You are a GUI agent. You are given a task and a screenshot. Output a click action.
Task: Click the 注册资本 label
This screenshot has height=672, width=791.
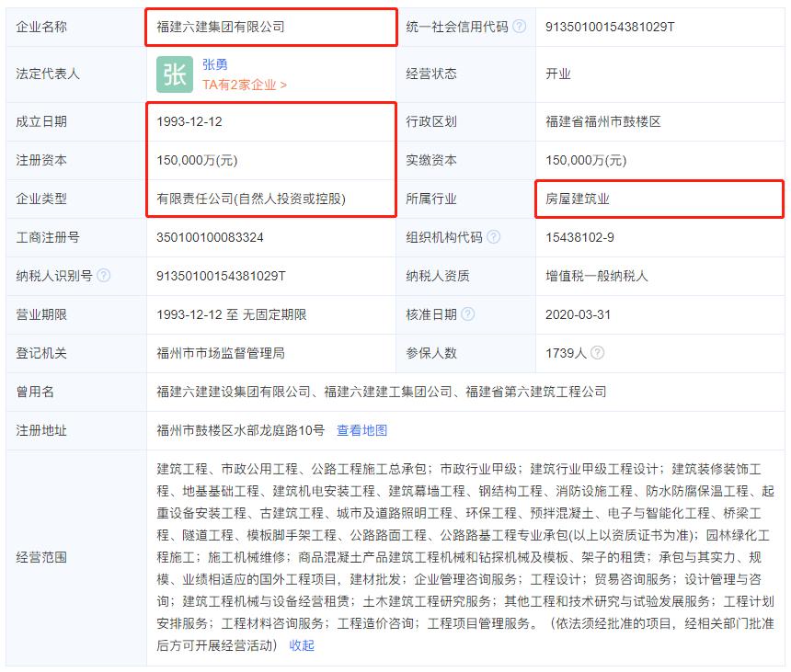point(41,160)
